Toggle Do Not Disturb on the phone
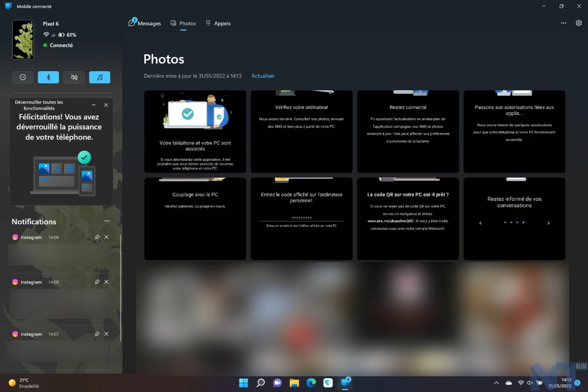The image size is (588, 392). (23, 77)
